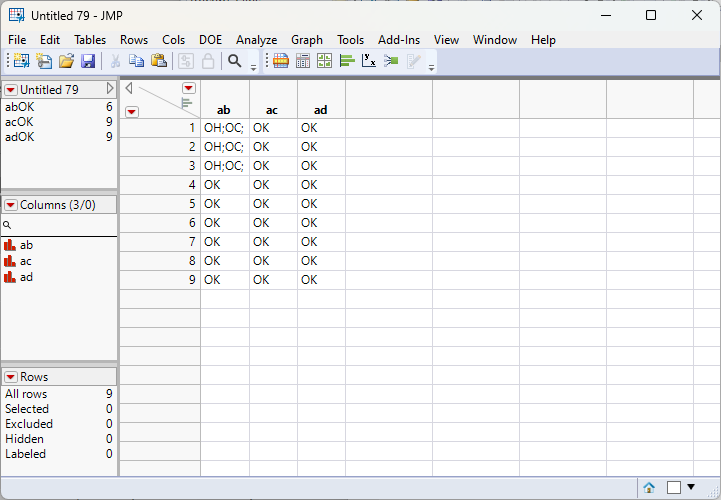Click the ac column nominal type icon
The image size is (721, 500).
coord(10,261)
